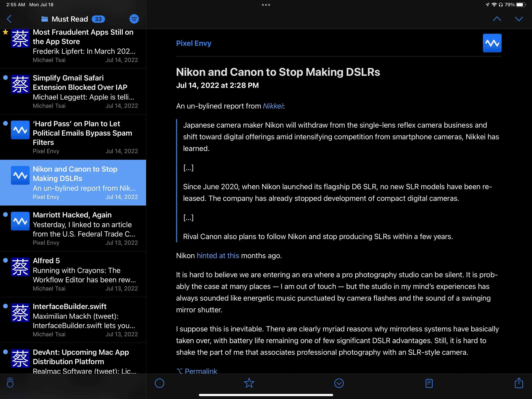Tap unread dot on DevAnt row
532x399 pixels.
point(5,352)
